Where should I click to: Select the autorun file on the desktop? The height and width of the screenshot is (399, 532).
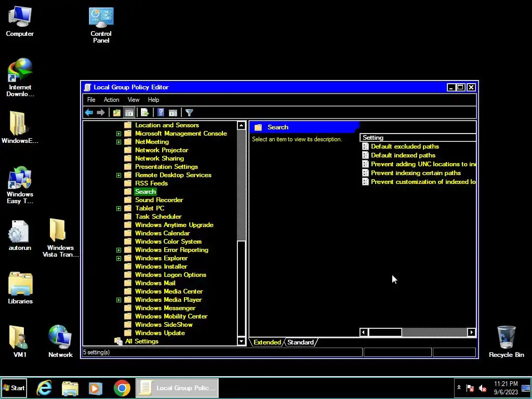point(20,235)
